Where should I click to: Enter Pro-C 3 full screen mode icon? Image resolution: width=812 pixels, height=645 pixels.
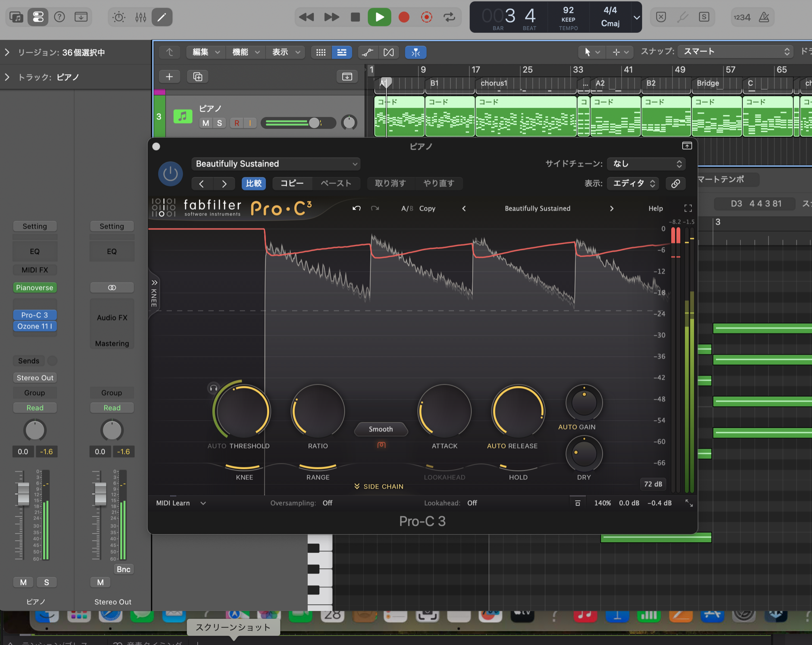pos(688,209)
